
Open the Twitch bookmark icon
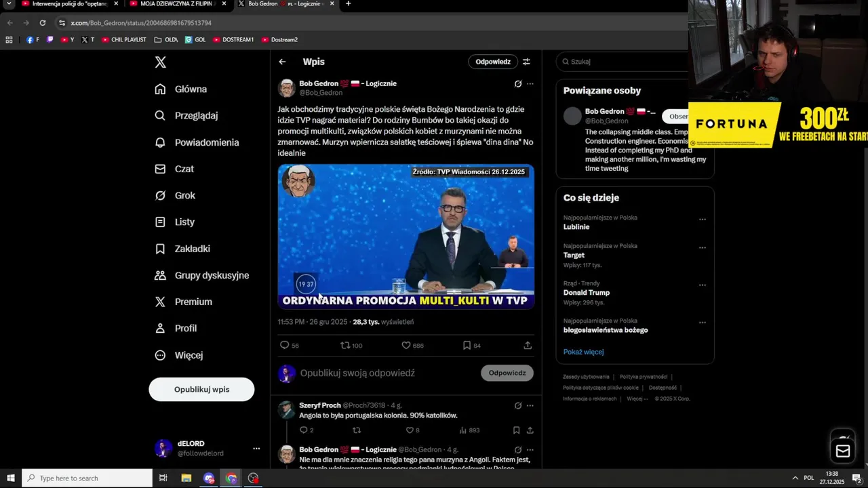tap(50, 40)
